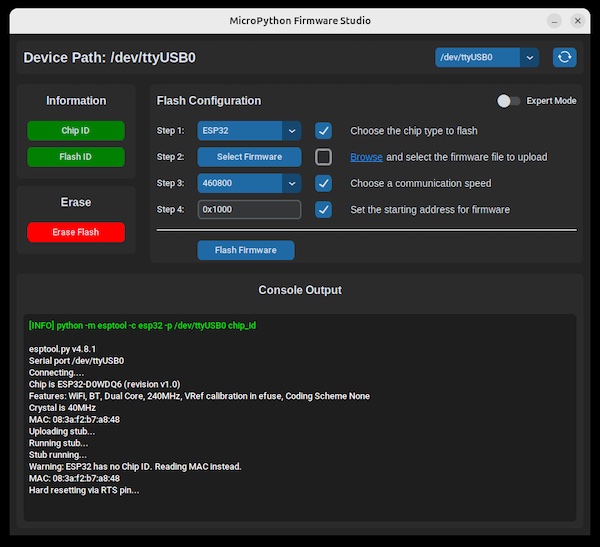Toggle the Expert Mode switch

point(508,101)
